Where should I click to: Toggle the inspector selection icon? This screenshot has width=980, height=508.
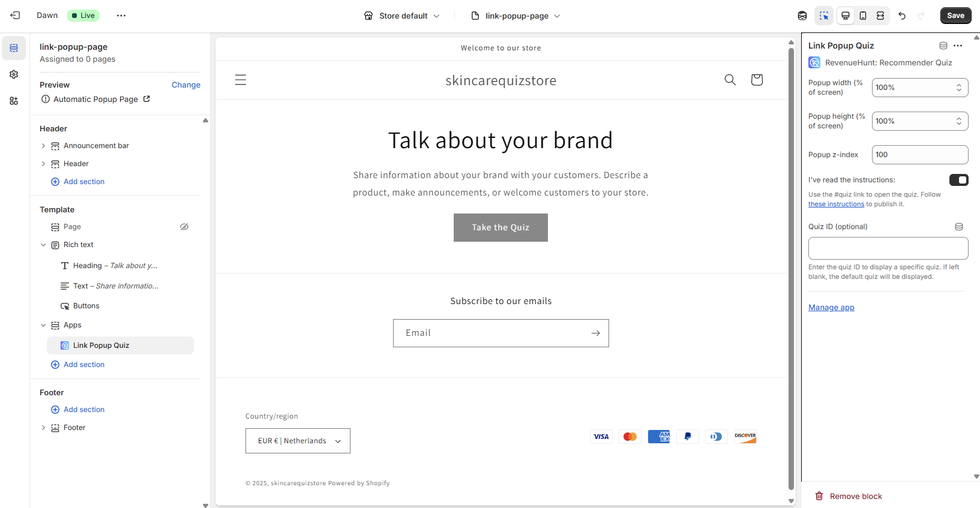coord(824,16)
